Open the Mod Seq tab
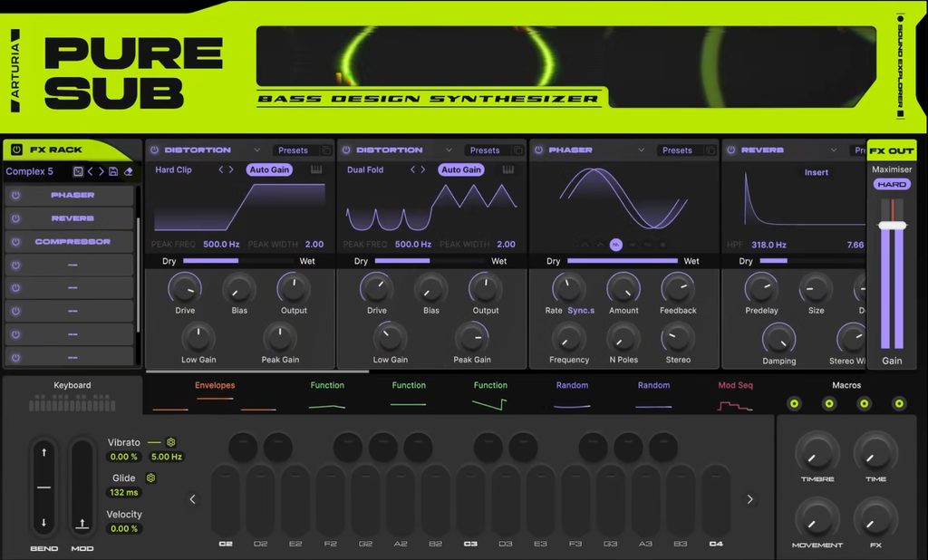 click(735, 385)
